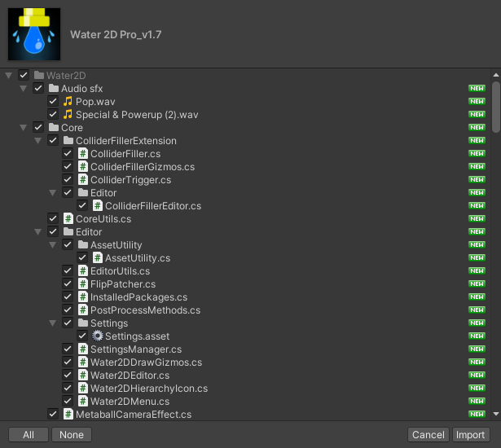The width and height of the screenshot is (501, 448).
Task: Uncheck the Water2DEditor.cs checkbox
Action: [x=68, y=375]
